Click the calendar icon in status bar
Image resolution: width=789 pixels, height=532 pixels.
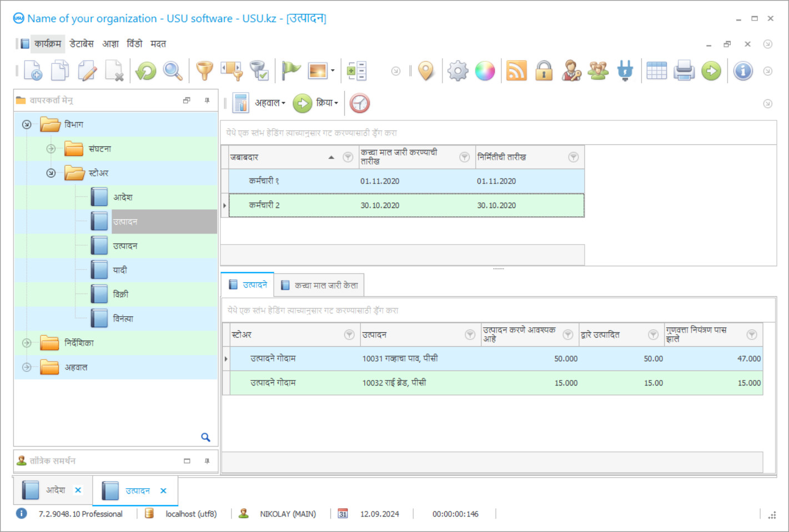pyautogui.click(x=343, y=514)
